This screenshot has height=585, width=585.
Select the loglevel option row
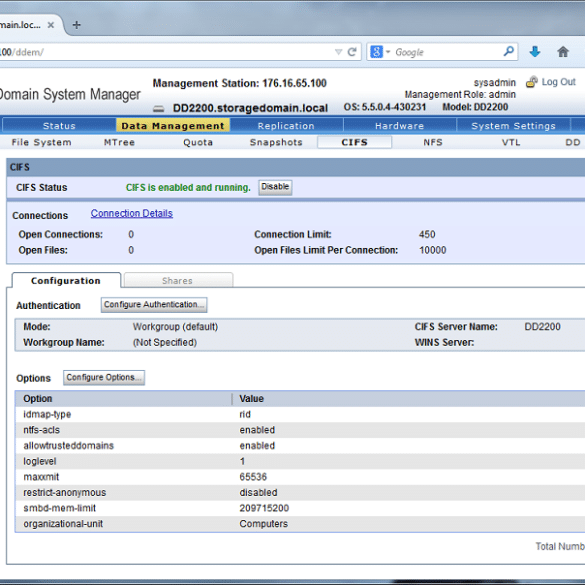[300, 461]
